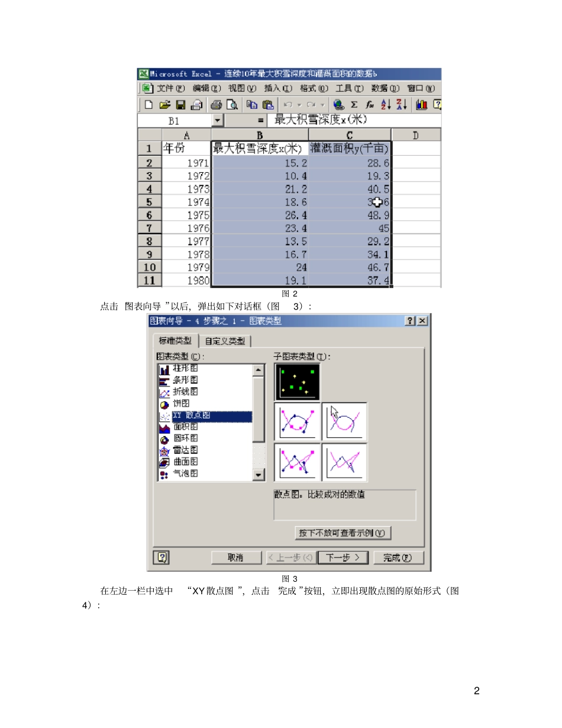Click the Open folder icon in Excel toolbar
Viewport: 562px width, 728px height.
coord(165,105)
